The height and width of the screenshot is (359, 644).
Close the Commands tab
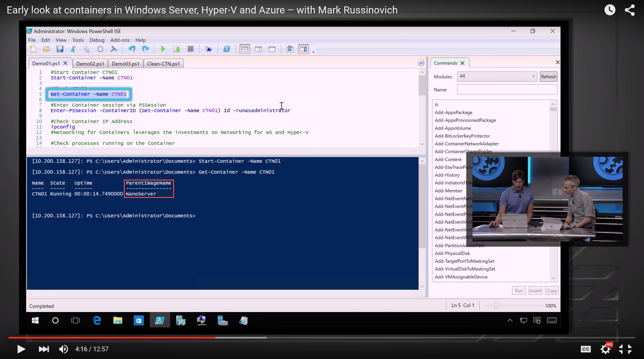(x=463, y=63)
